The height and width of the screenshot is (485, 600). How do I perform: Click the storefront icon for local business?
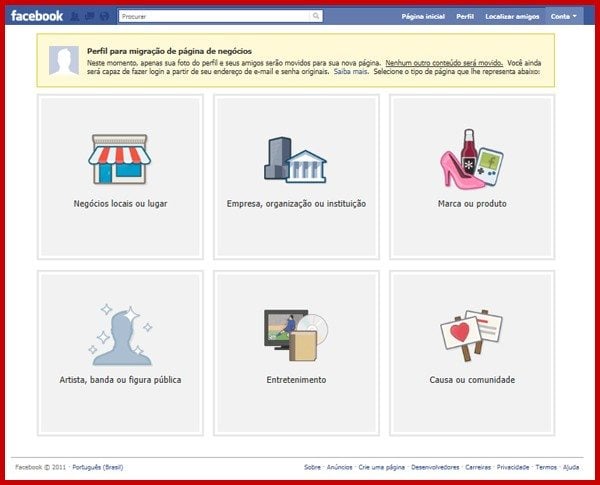coord(120,159)
